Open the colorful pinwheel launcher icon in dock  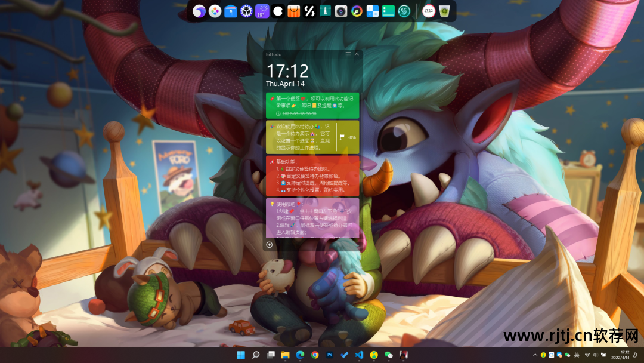[215, 11]
